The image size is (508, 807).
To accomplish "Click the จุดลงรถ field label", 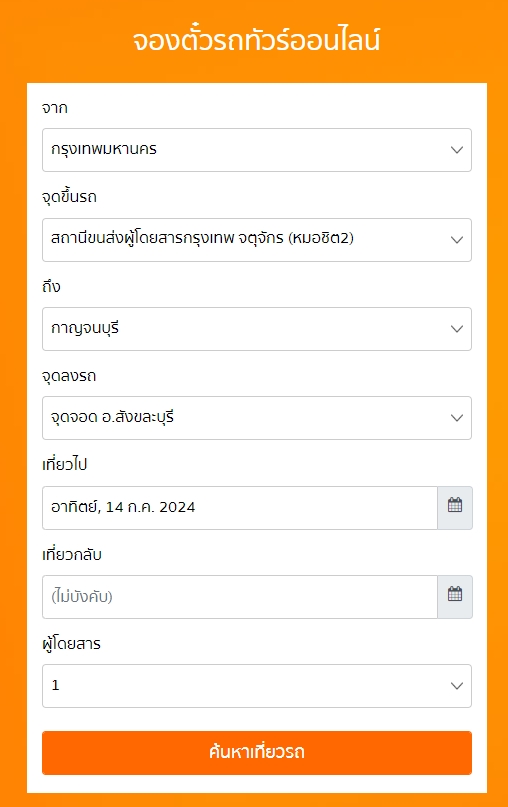I will pos(69,376).
